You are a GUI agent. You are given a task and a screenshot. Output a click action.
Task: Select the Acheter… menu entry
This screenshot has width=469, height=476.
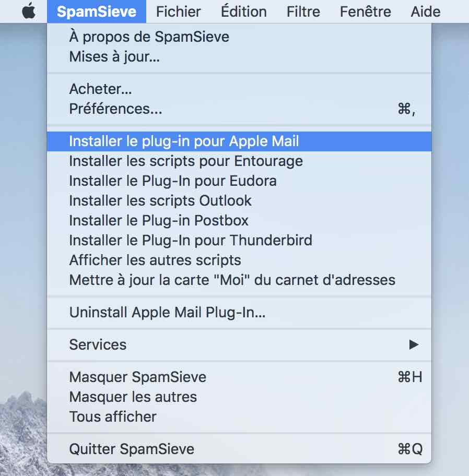pos(239,89)
